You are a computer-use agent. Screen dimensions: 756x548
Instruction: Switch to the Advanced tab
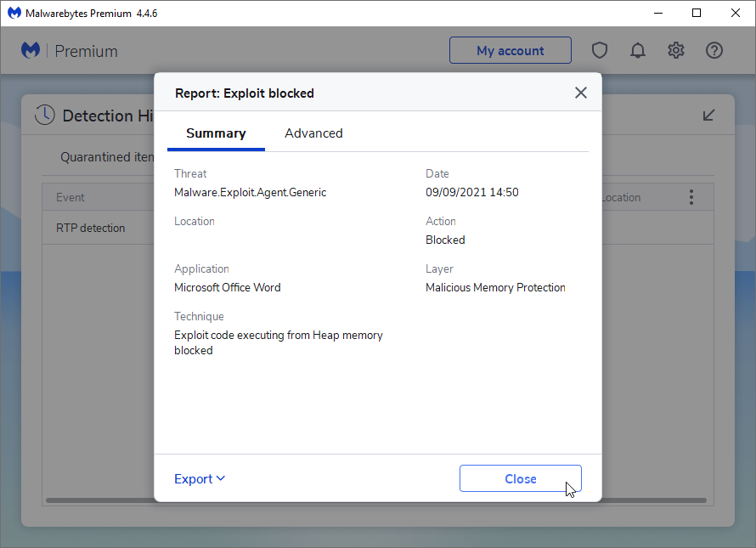tap(313, 133)
